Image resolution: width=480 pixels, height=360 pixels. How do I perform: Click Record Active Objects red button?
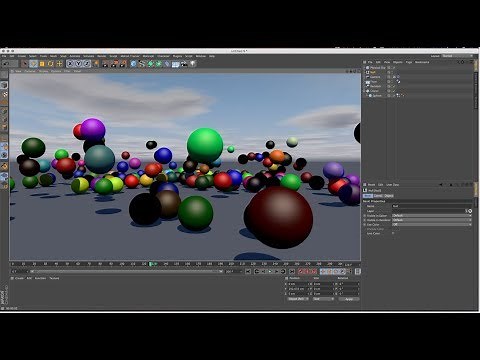(301, 272)
